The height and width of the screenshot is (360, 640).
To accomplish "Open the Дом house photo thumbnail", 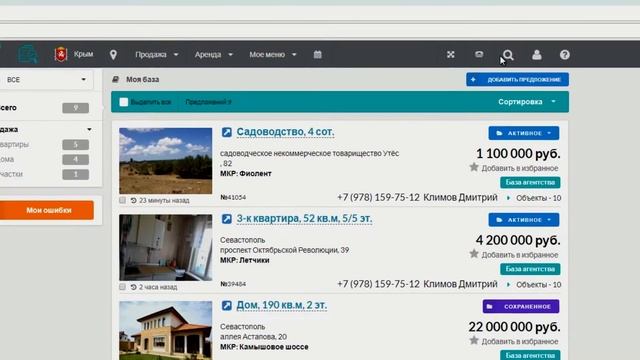I will 166,331.
